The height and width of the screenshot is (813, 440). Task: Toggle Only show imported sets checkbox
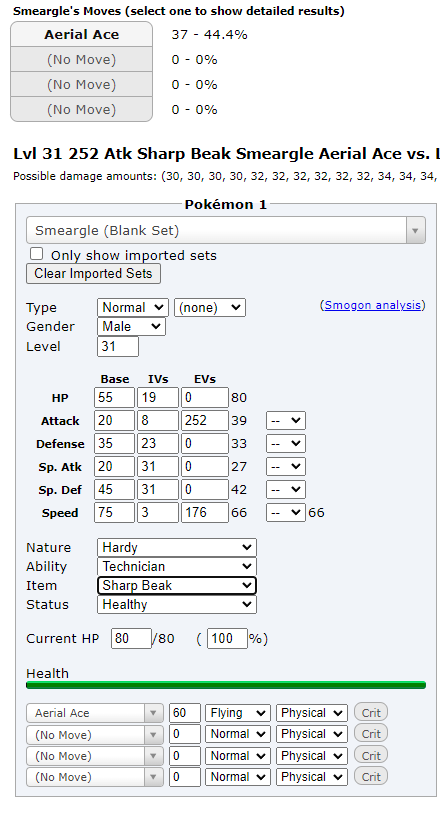(x=36, y=254)
